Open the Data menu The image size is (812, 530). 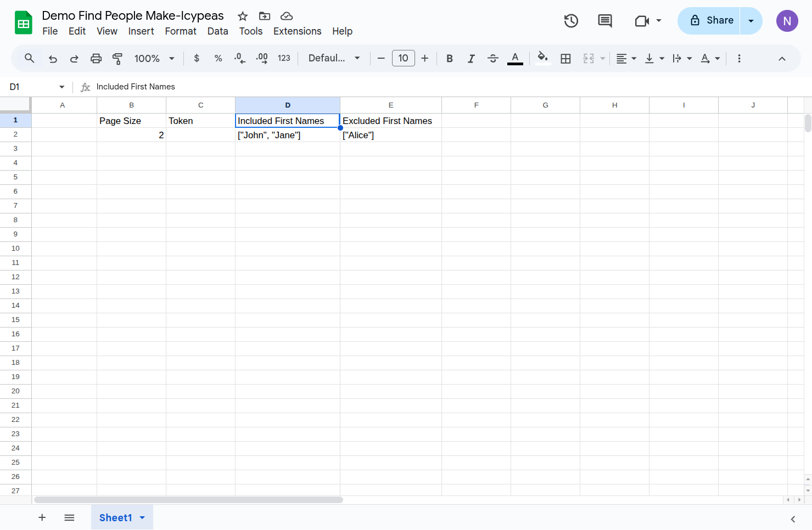[x=217, y=31]
